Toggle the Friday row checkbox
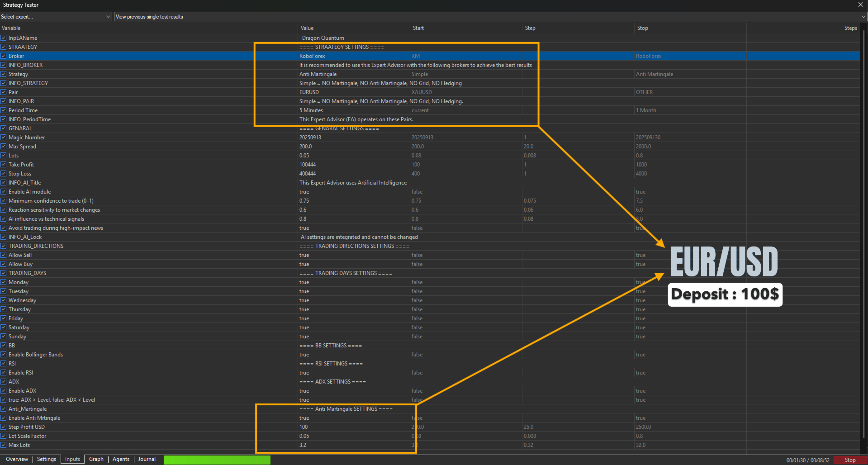The height and width of the screenshot is (465, 868). click(x=4, y=318)
